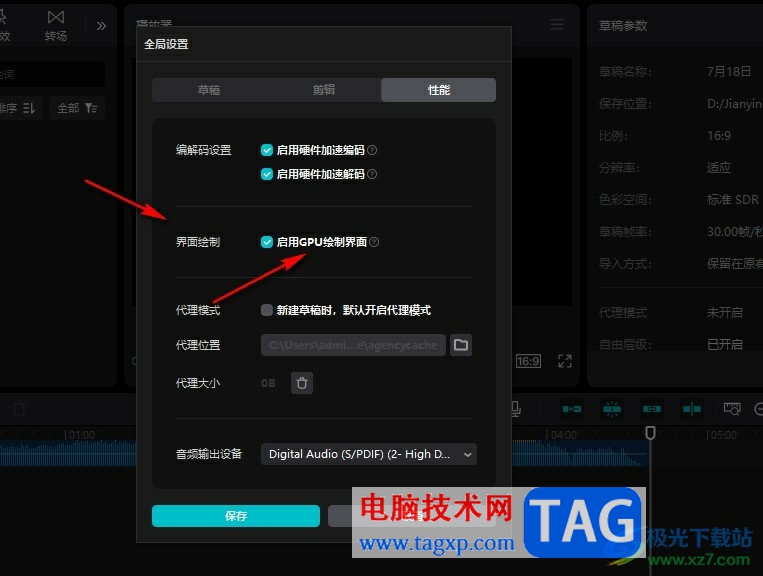Image resolution: width=763 pixels, height=576 pixels.
Task: Toggle main track magnet icon
Action: click(x=572, y=409)
